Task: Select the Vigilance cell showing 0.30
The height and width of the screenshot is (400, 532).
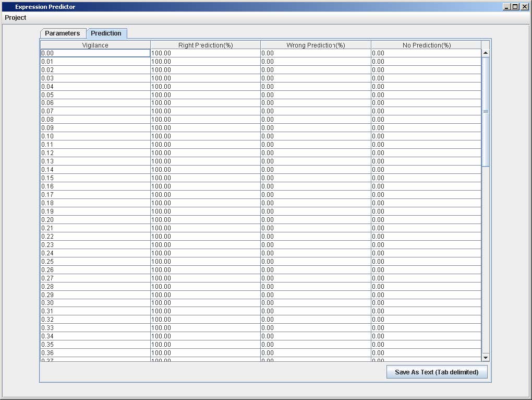Action: click(95, 303)
